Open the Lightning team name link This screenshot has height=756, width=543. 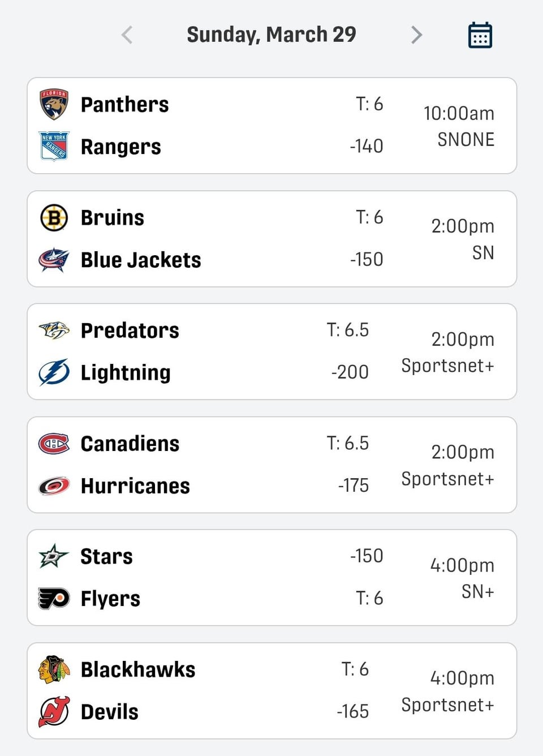[126, 372]
